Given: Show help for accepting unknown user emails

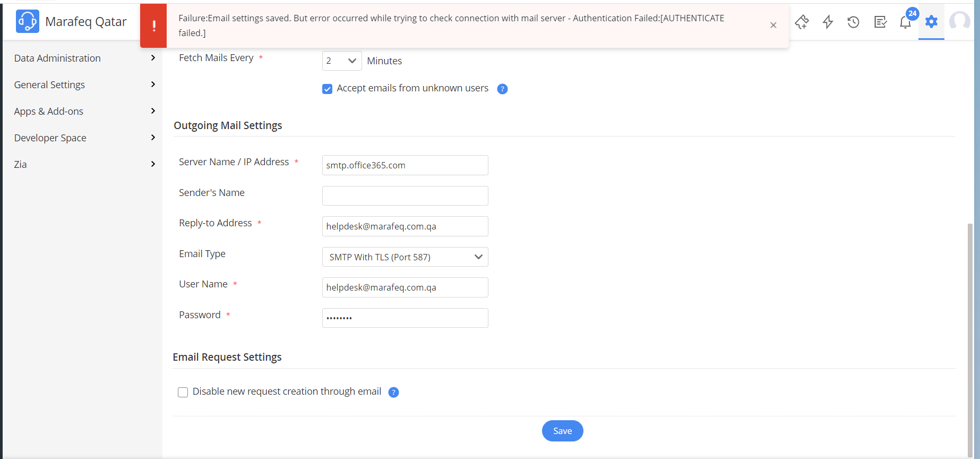Looking at the screenshot, I should [502, 89].
